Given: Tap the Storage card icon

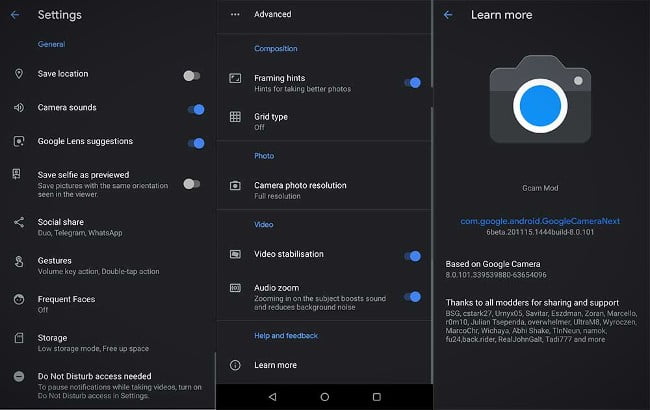Looking at the screenshot, I should click(19, 338).
